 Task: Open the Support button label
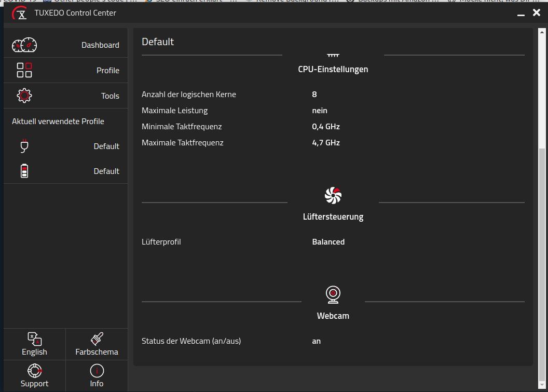[x=34, y=384]
